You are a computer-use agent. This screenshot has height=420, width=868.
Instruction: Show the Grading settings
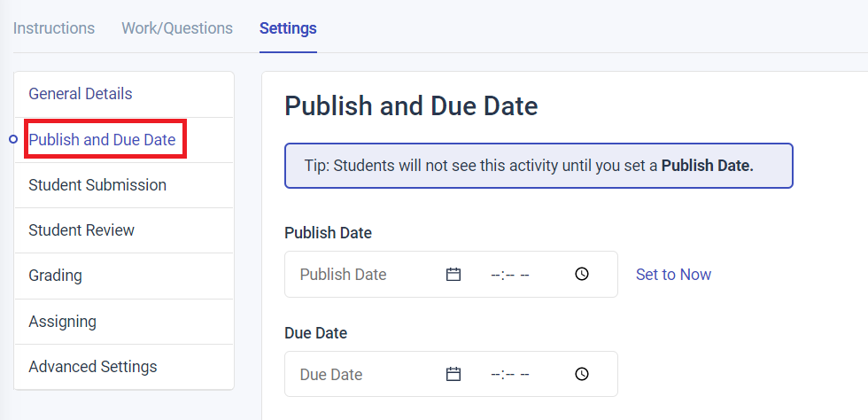(x=55, y=276)
